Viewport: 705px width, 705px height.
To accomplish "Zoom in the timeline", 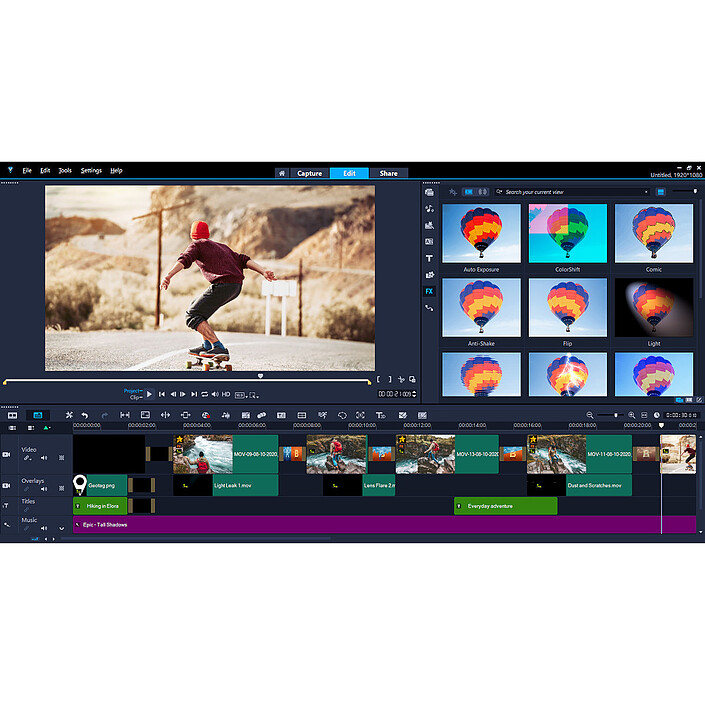I will pyautogui.click(x=632, y=415).
